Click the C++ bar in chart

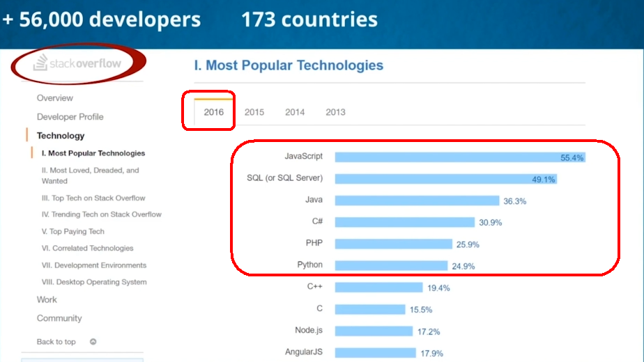tap(378, 288)
